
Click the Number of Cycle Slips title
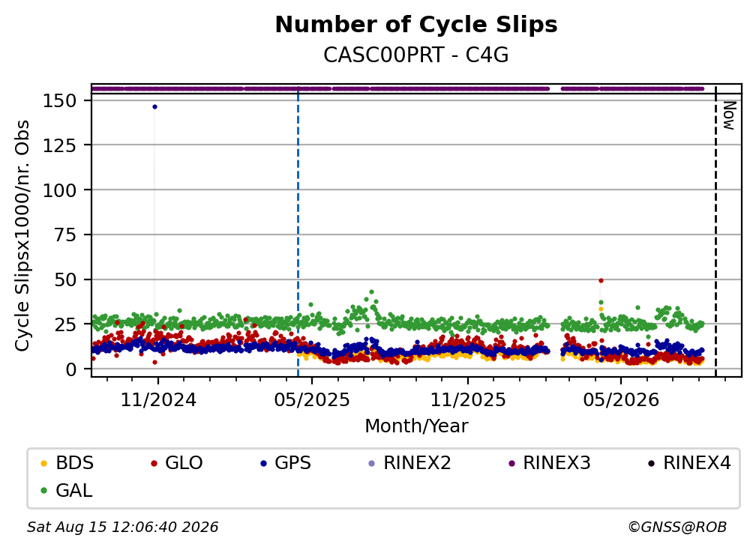click(416, 25)
